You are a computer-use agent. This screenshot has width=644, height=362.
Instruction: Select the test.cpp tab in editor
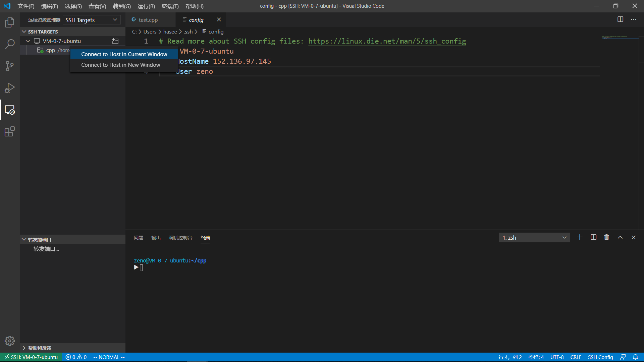148,19
